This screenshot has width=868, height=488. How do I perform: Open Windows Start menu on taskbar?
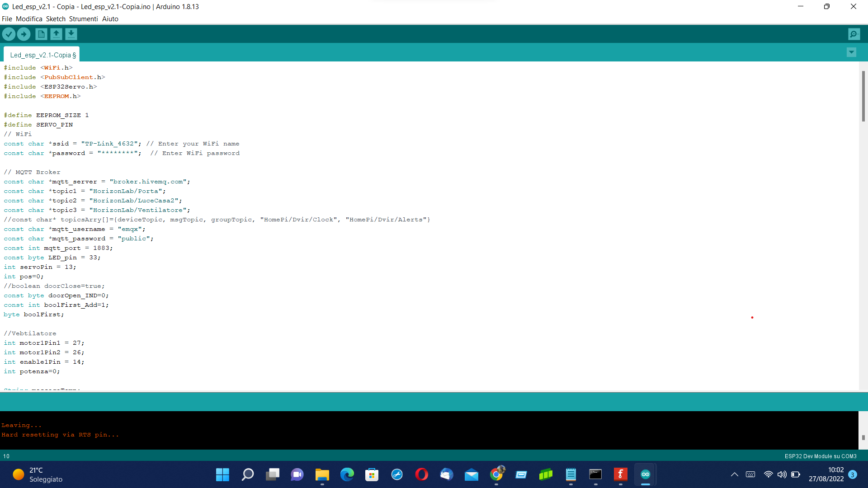click(222, 474)
